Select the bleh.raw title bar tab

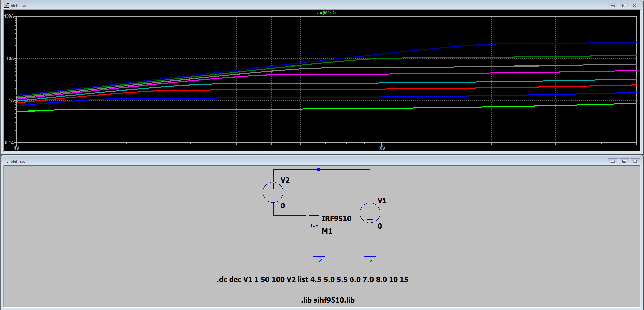[x=18, y=5]
